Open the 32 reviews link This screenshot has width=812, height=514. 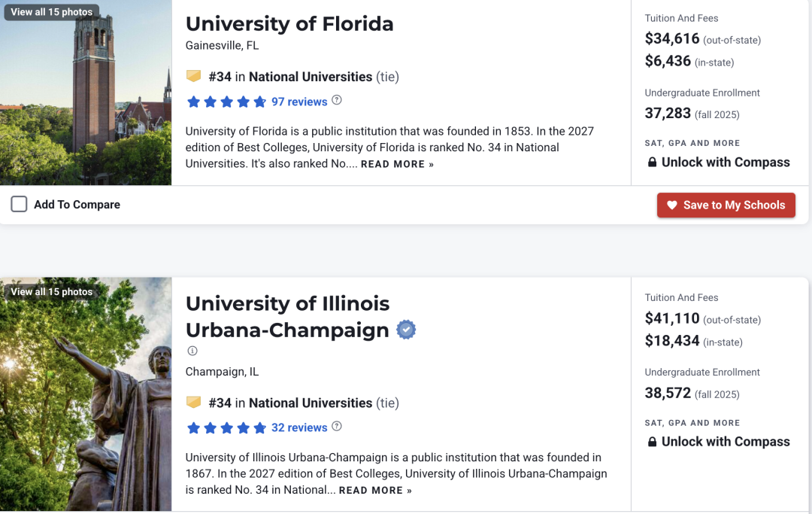coord(299,427)
